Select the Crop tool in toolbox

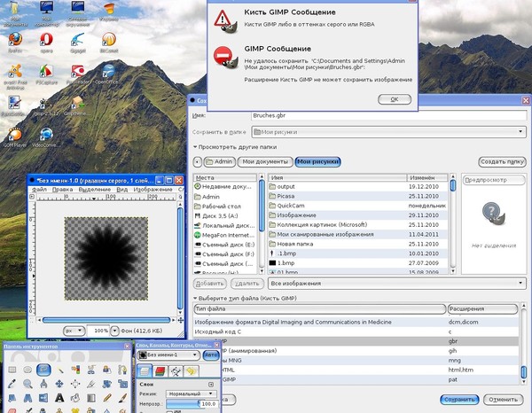click(91, 384)
